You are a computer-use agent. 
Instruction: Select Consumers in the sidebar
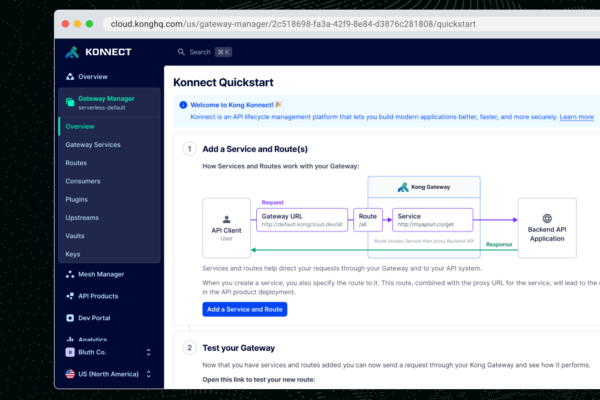tap(83, 181)
